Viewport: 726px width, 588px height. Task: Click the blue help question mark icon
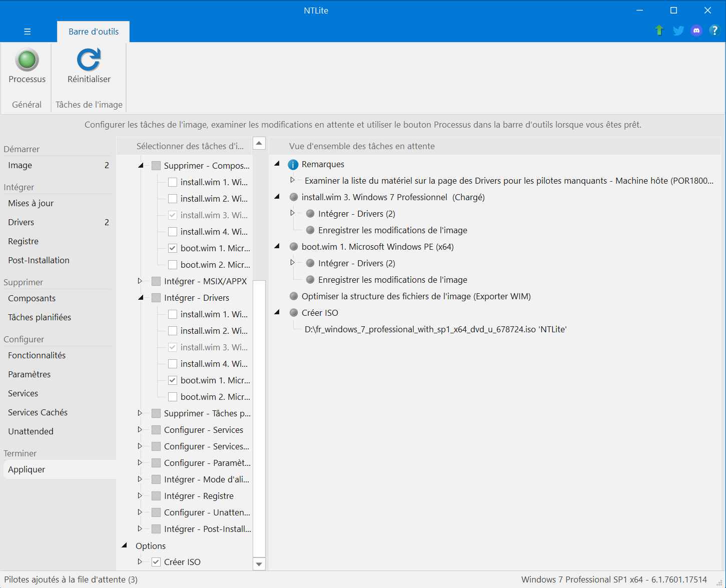[714, 31]
